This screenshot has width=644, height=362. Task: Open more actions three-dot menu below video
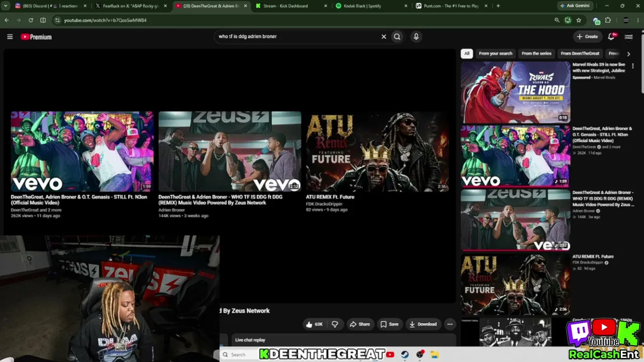[x=450, y=324]
